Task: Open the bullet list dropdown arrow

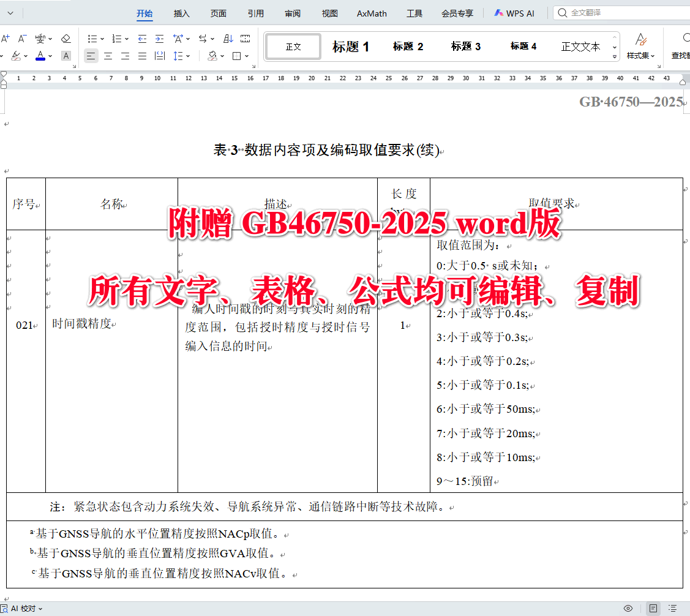Action: click(102, 39)
